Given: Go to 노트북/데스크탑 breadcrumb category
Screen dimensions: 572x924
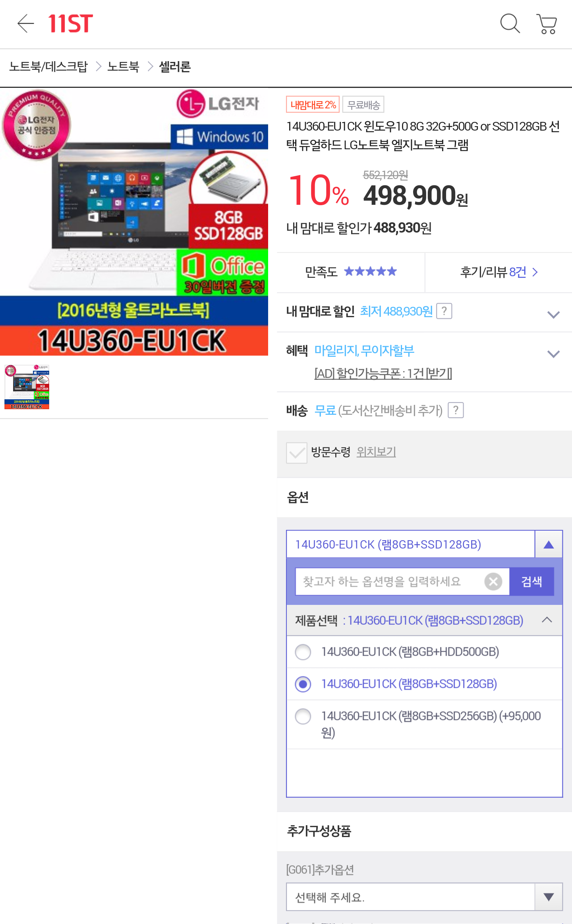Looking at the screenshot, I should (x=48, y=67).
